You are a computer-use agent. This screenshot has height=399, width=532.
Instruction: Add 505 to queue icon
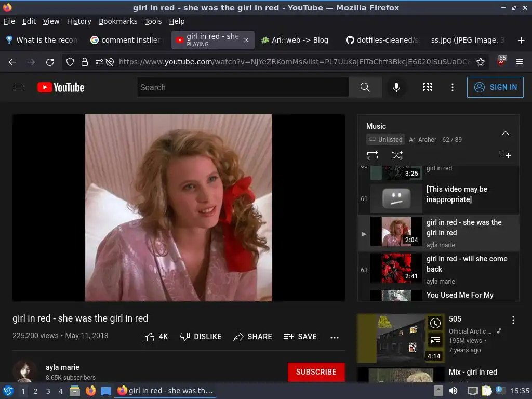coord(435,340)
